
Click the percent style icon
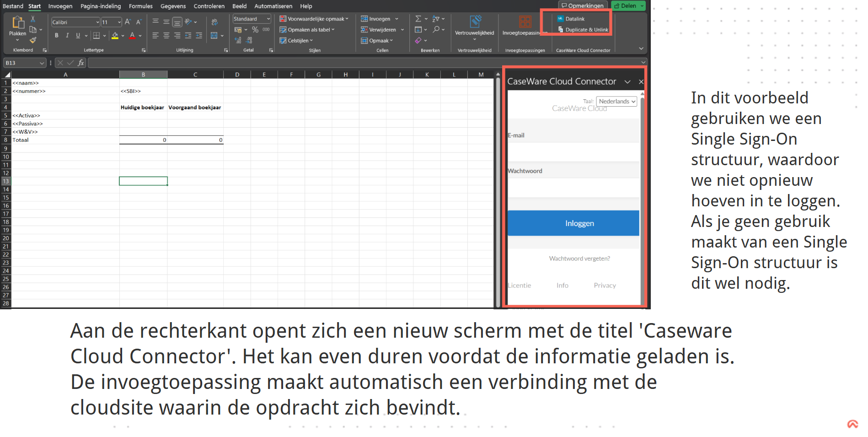(x=255, y=30)
